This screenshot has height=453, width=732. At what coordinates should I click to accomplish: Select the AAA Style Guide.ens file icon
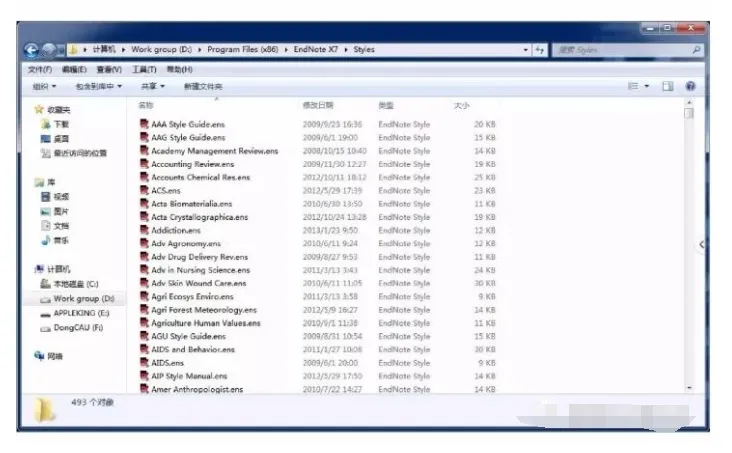pos(144,125)
